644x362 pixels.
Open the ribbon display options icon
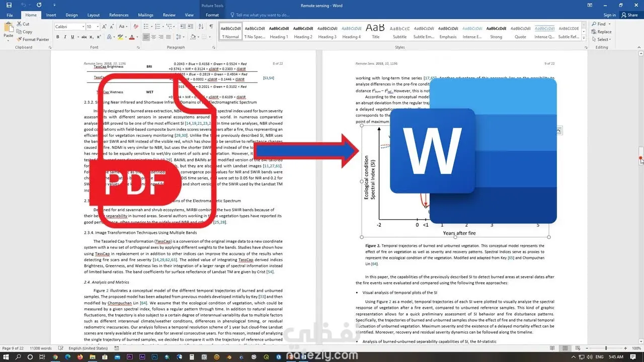[589, 5]
